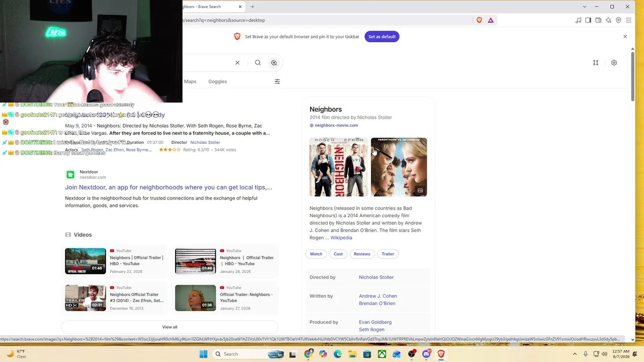
Task: Open the Brave hamburger main menu
Action: [628, 20]
